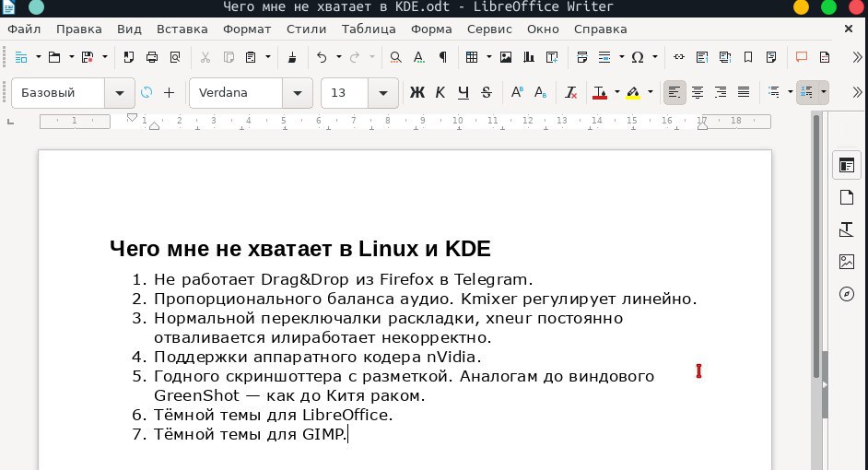This screenshot has height=470, width=868.
Task: Insert a comment speech bubble
Action: (x=801, y=57)
